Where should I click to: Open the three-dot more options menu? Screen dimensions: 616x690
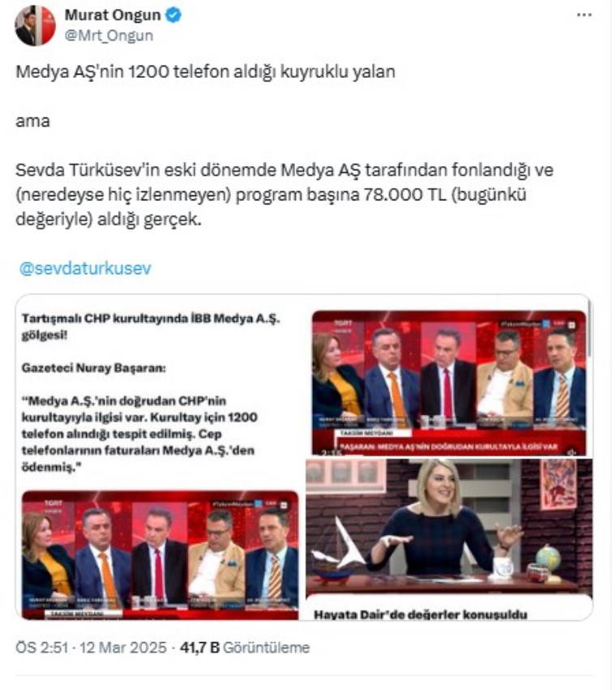(584, 15)
